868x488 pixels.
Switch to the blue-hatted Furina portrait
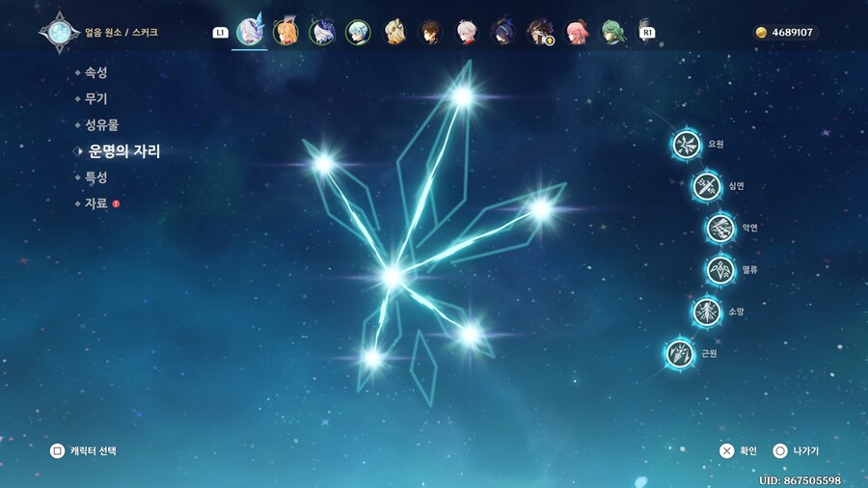pyautogui.click(x=321, y=32)
